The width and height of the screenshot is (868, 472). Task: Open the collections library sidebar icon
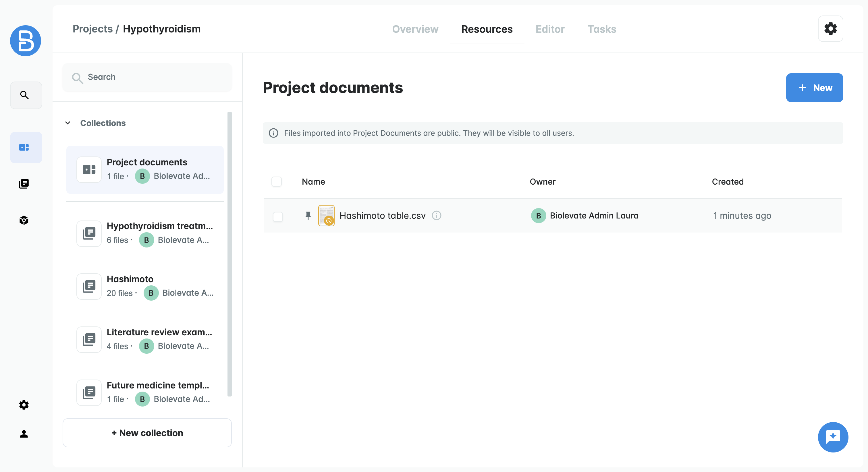tap(24, 184)
